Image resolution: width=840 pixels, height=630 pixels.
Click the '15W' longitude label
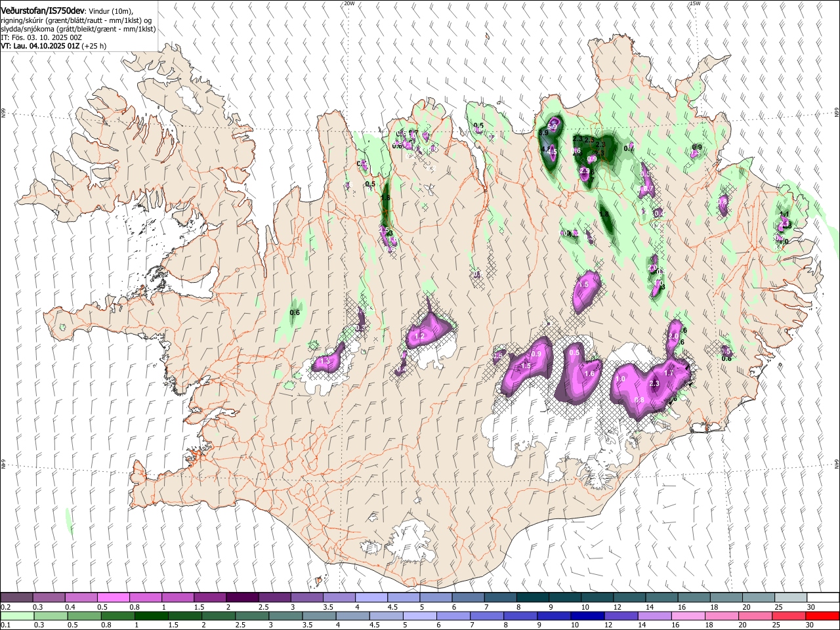695,3
